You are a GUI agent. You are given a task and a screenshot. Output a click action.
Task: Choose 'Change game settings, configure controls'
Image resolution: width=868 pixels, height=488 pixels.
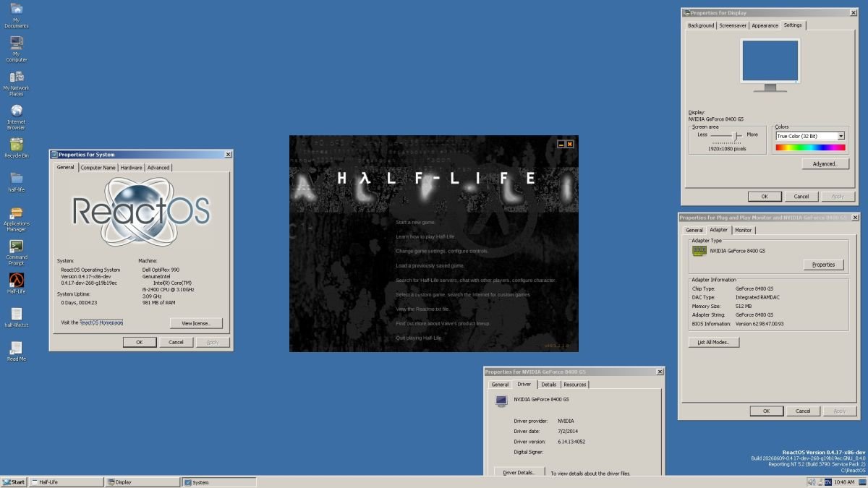442,251
